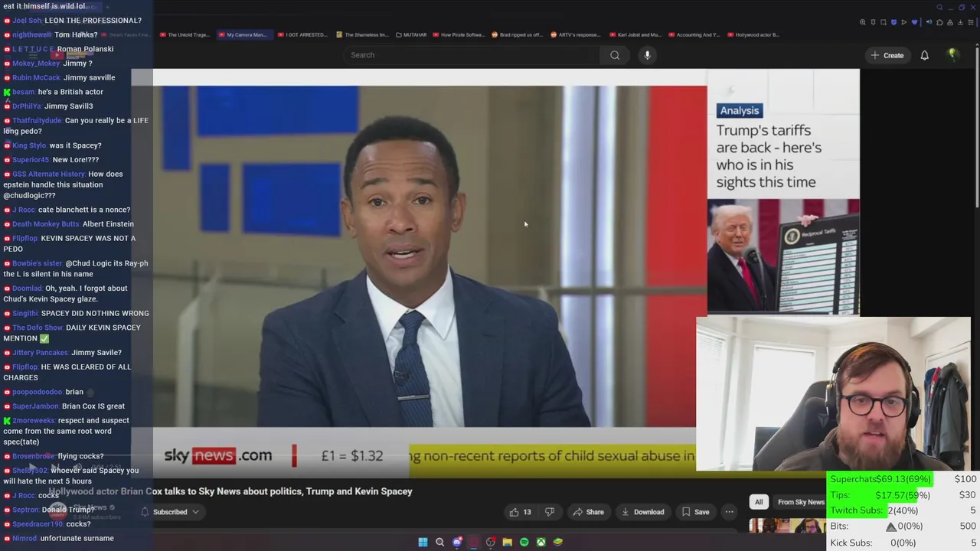The width and height of the screenshot is (980, 551).
Task: Activate voice search microphone
Action: pos(647,55)
